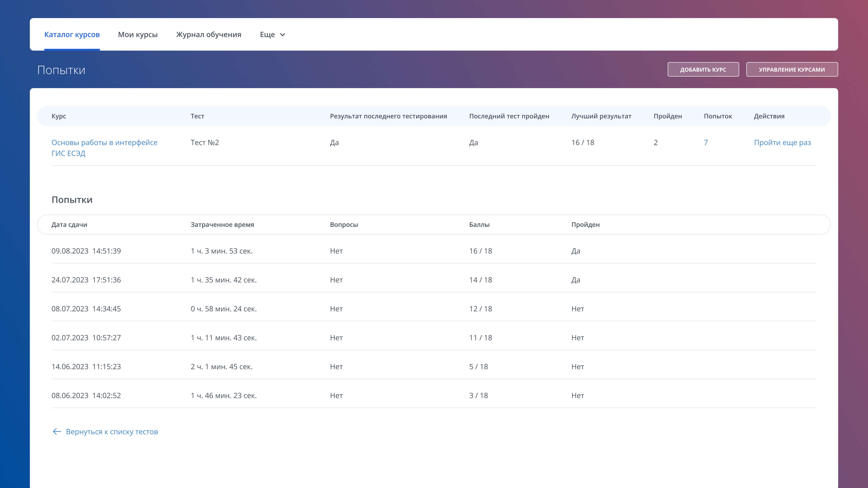The height and width of the screenshot is (488, 868).
Task: Switch to the Мои курсы tab
Action: [x=137, y=35]
